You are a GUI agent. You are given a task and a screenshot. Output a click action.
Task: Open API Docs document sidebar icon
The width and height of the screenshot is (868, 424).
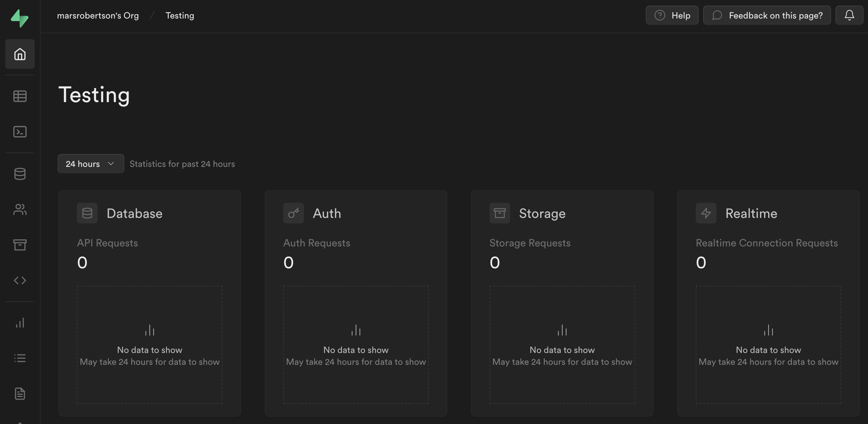point(20,394)
